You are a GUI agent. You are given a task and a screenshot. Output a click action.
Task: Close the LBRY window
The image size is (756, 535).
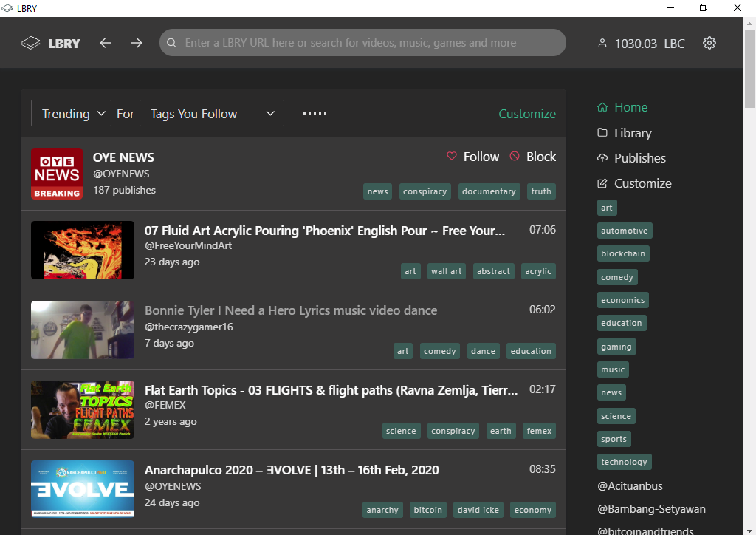click(x=738, y=7)
